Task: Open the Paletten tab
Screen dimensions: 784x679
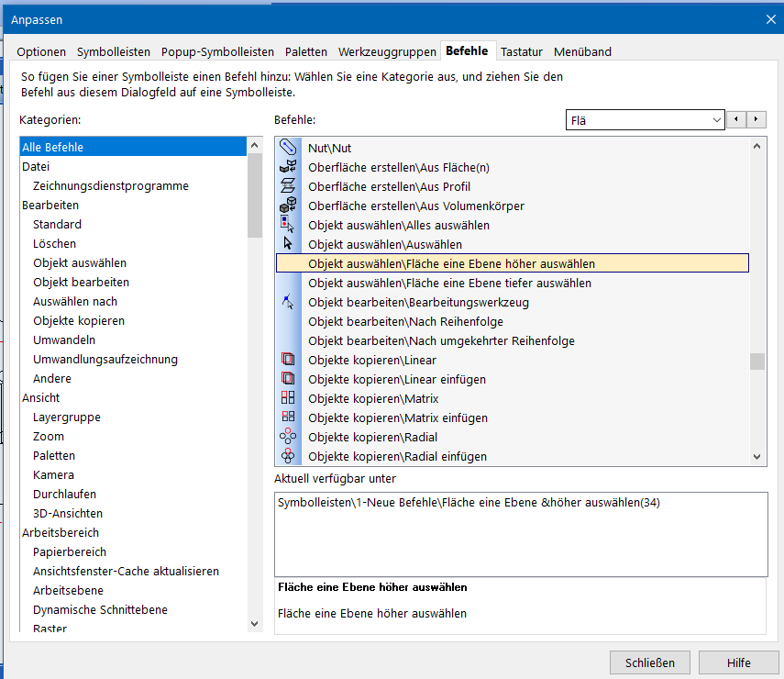Action: [x=306, y=52]
